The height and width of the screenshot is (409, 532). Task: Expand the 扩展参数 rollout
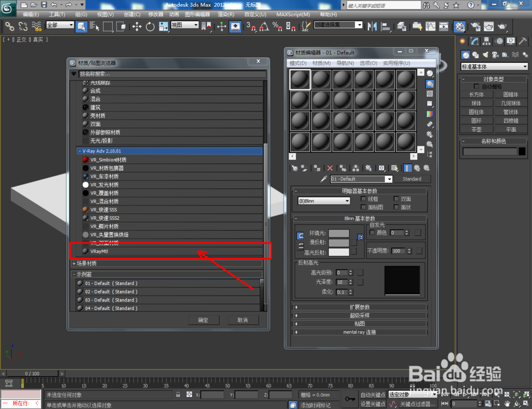point(359,307)
